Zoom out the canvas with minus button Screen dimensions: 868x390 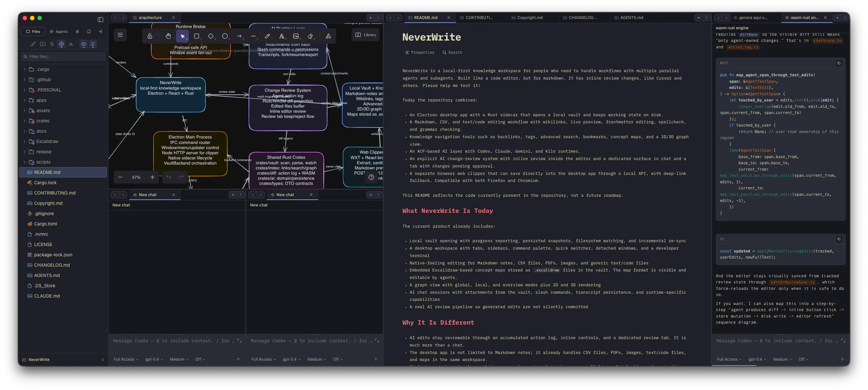[x=120, y=177]
